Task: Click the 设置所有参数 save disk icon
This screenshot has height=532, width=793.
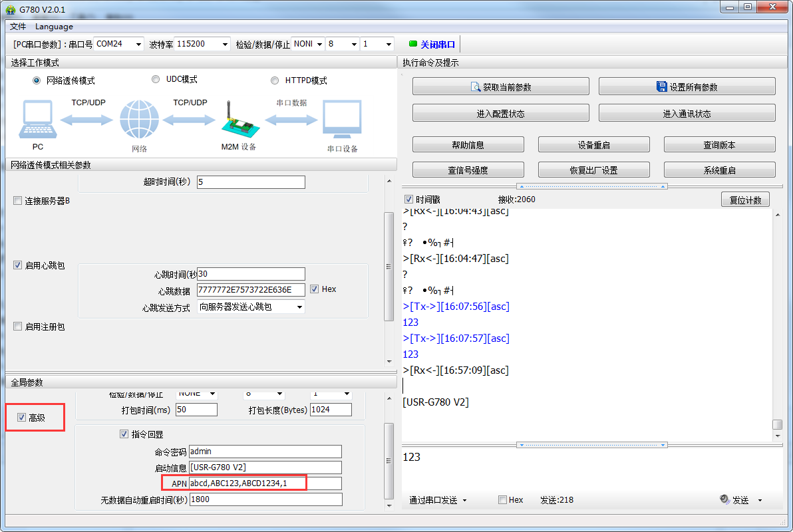Action: (x=661, y=87)
